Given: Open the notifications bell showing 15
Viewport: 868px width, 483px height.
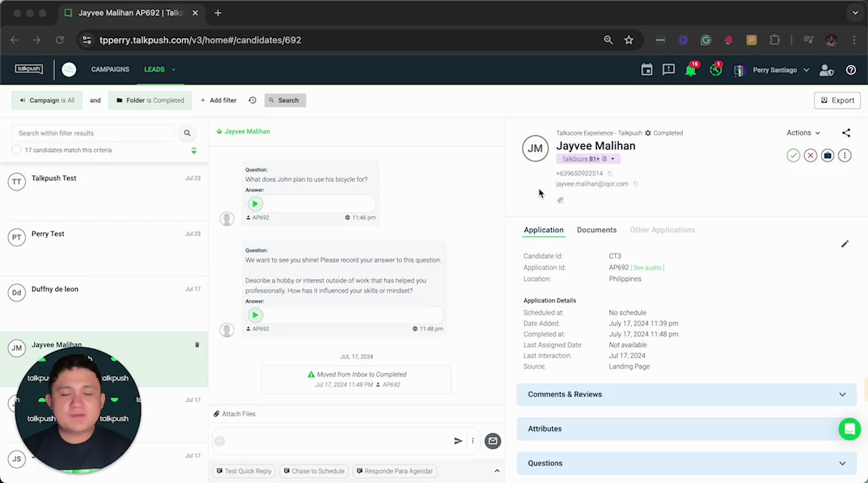Looking at the screenshot, I should click(691, 70).
